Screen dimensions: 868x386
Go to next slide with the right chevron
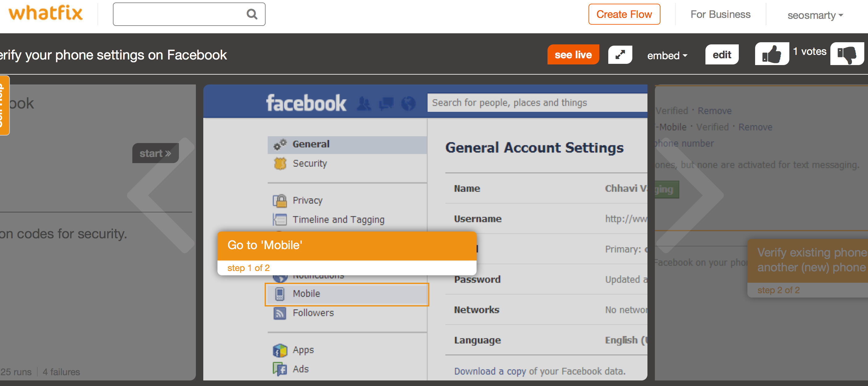coord(689,195)
